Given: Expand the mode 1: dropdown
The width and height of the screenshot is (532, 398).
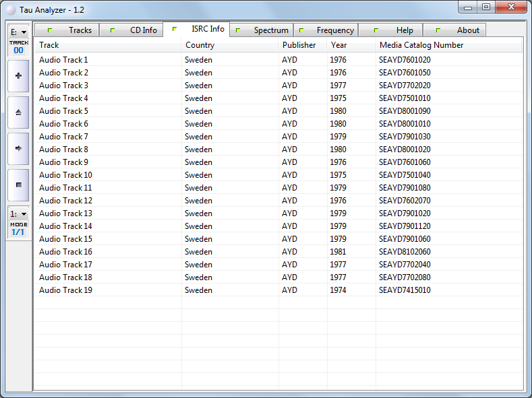Looking at the screenshot, I should [x=18, y=213].
